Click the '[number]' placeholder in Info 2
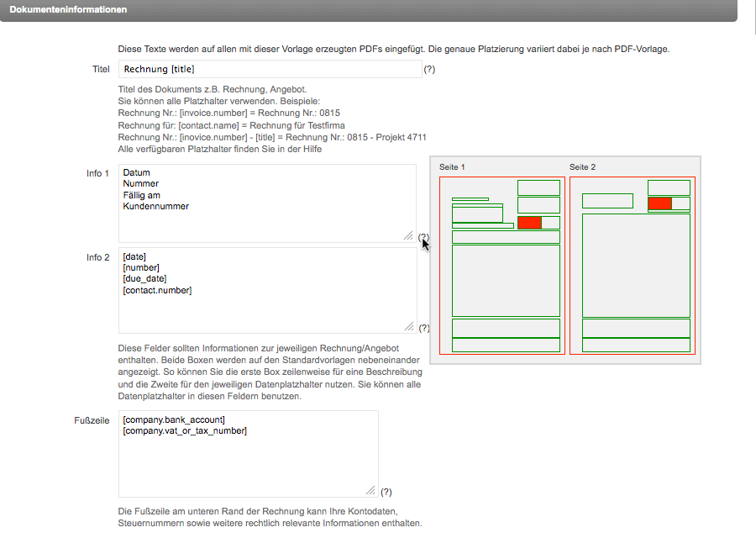The width and height of the screenshot is (756, 538). [x=141, y=268]
